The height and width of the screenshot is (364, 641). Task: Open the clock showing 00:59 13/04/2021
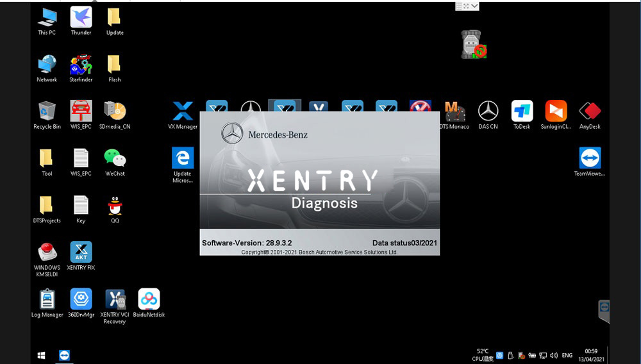click(591, 355)
